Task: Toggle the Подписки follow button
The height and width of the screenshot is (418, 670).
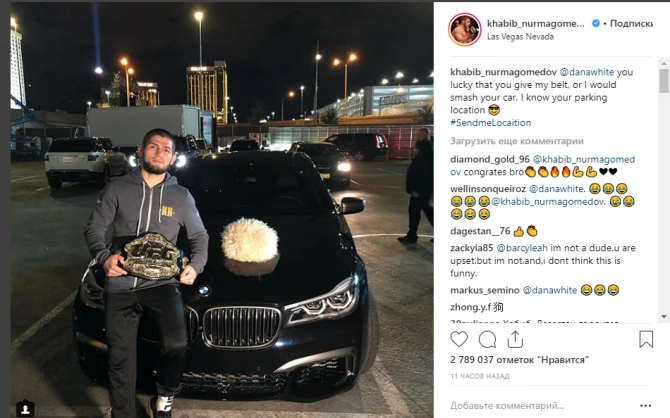Action: click(631, 24)
